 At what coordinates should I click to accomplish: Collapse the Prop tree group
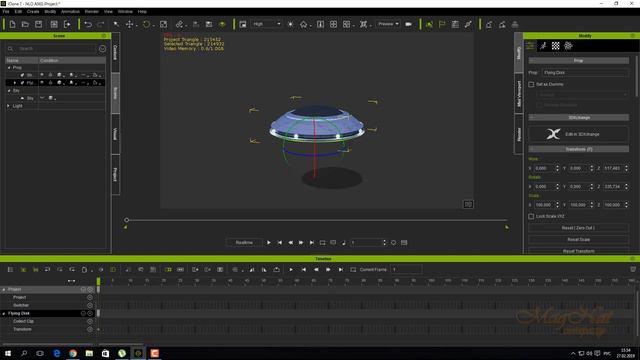pos(9,68)
